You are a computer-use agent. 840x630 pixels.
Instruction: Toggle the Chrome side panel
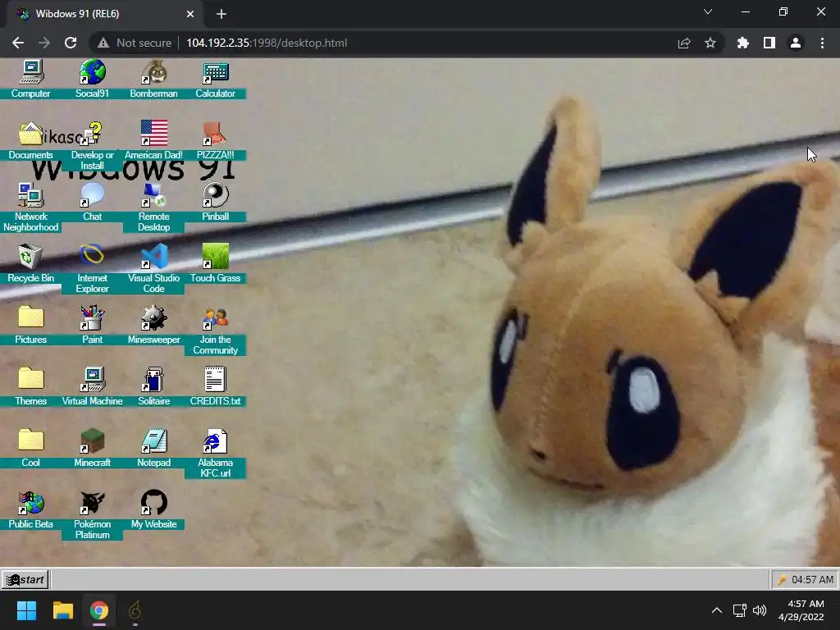(769, 43)
